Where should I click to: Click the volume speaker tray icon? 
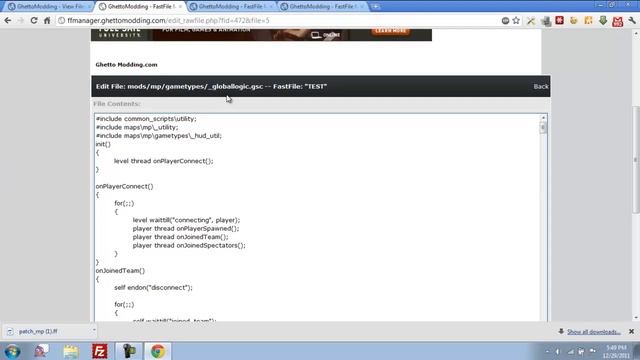pyautogui.click(x=558, y=351)
